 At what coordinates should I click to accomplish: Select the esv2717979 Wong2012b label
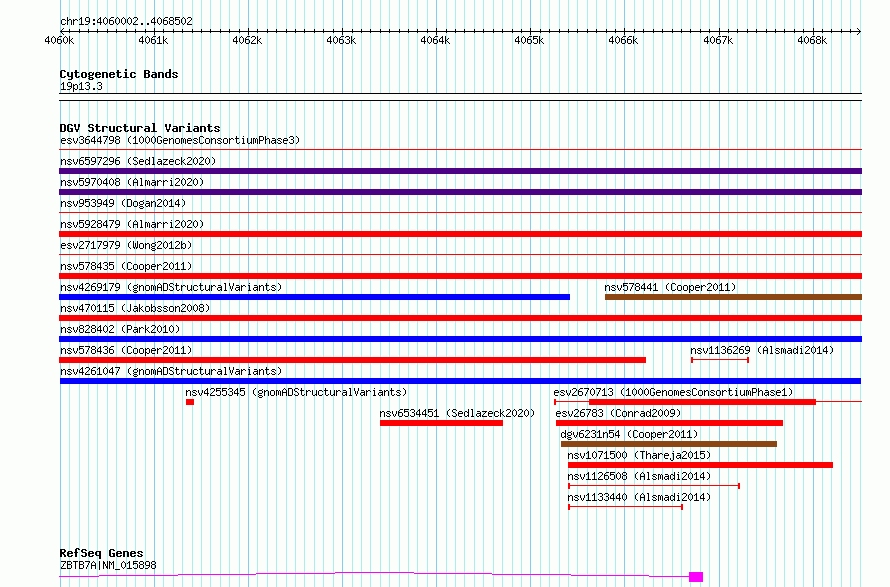[x=126, y=245]
